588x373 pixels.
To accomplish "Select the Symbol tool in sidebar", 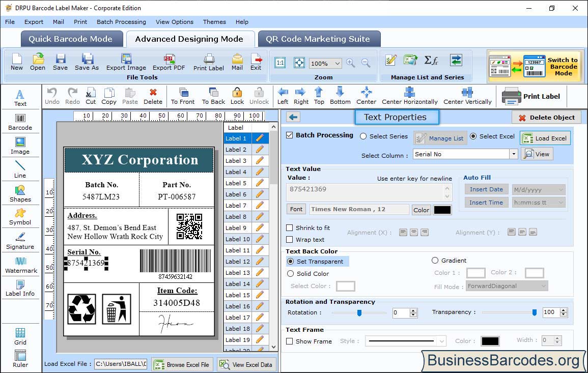I will (20, 217).
